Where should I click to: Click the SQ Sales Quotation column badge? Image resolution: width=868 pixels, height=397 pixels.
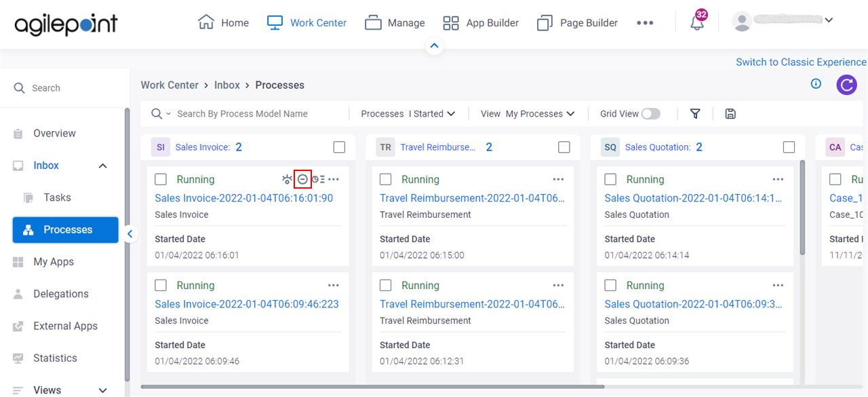point(610,147)
